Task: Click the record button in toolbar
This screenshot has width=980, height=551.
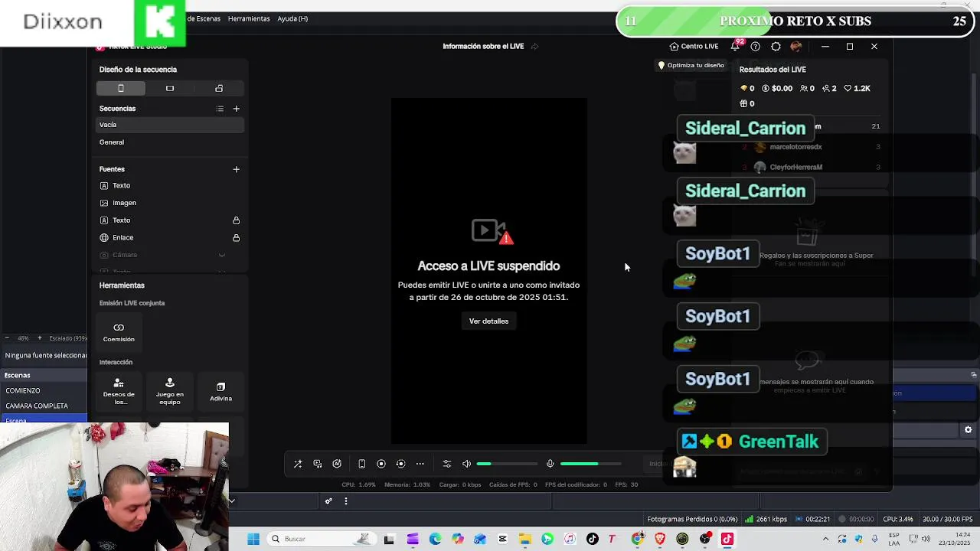Action: (x=381, y=464)
